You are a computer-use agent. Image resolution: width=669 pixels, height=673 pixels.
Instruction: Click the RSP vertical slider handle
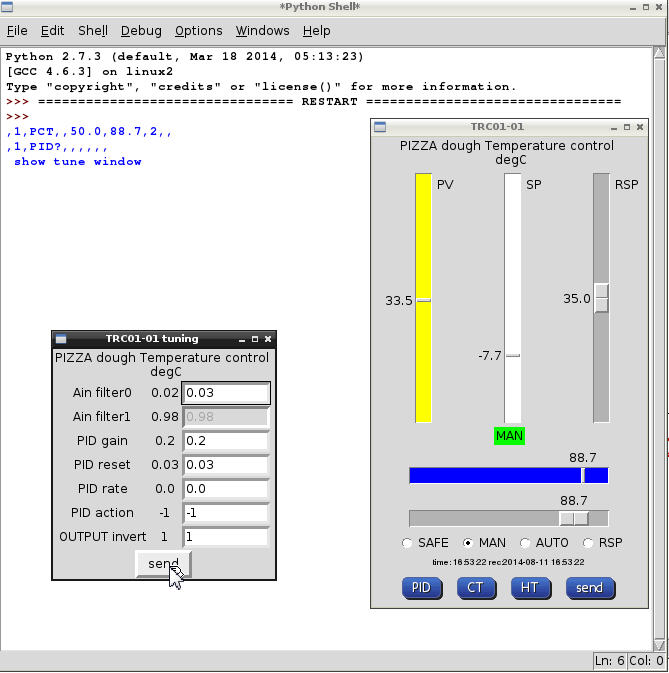601,298
